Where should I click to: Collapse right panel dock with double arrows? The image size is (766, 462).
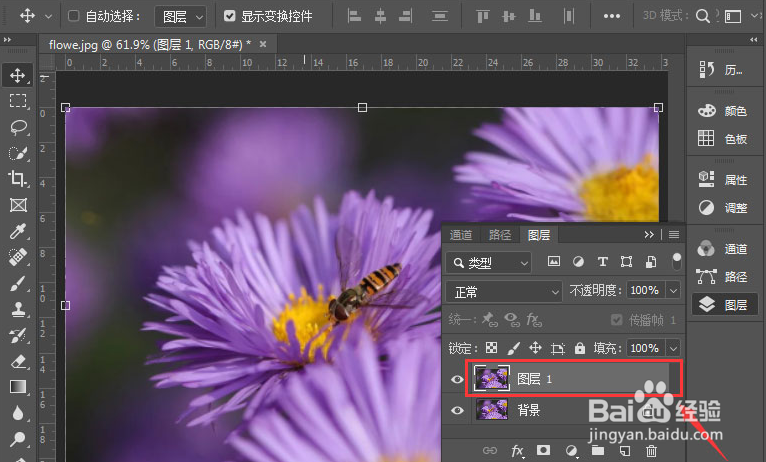[754, 40]
